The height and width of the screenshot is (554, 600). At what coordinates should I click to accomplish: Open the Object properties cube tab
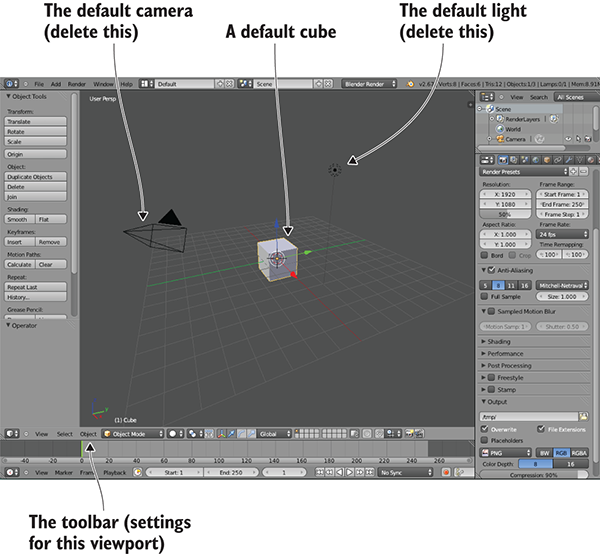[x=547, y=160]
